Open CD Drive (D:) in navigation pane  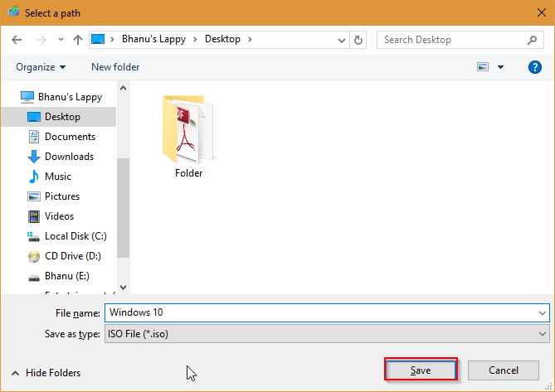pyautogui.click(x=72, y=255)
